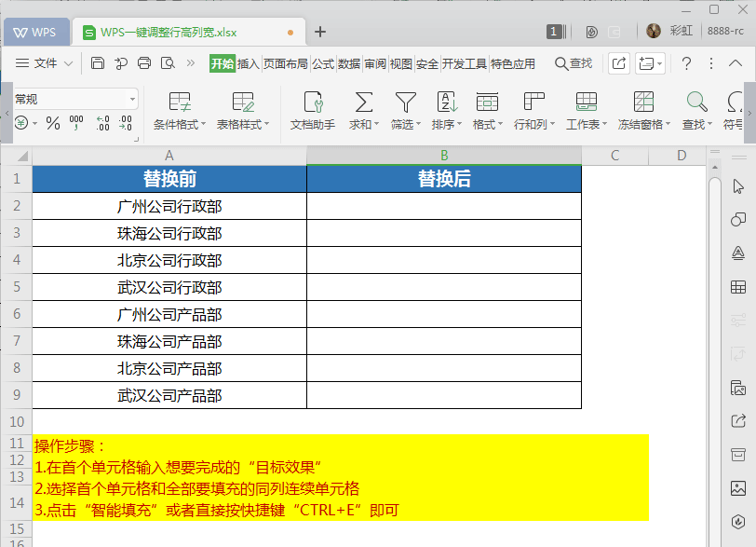Switch to the 插入 ribbon tab
The height and width of the screenshot is (547, 756).
pyautogui.click(x=249, y=63)
